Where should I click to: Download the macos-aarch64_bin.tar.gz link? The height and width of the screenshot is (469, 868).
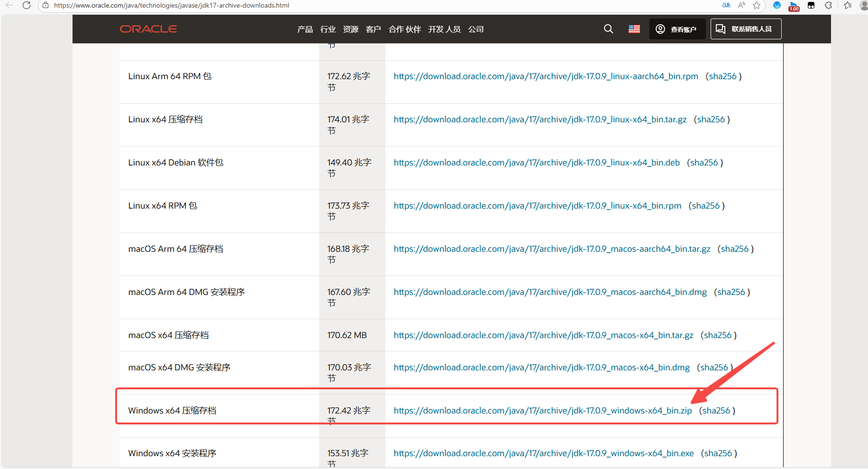point(552,249)
